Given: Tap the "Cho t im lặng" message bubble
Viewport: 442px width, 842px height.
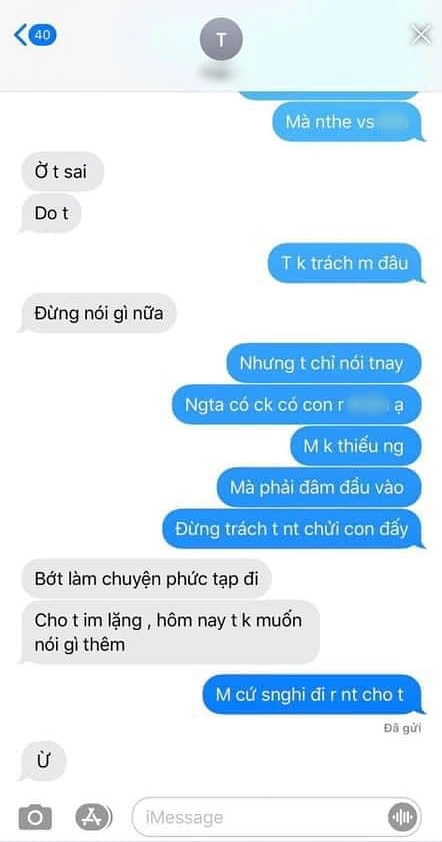Looking at the screenshot, I should tap(170, 632).
